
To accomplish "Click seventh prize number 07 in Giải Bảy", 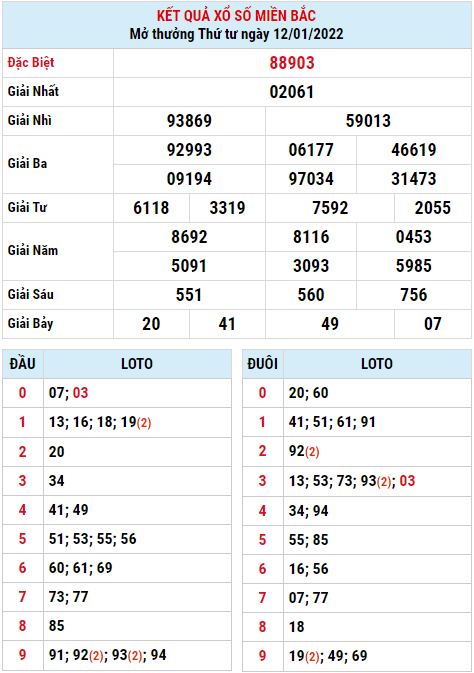I will (433, 324).
